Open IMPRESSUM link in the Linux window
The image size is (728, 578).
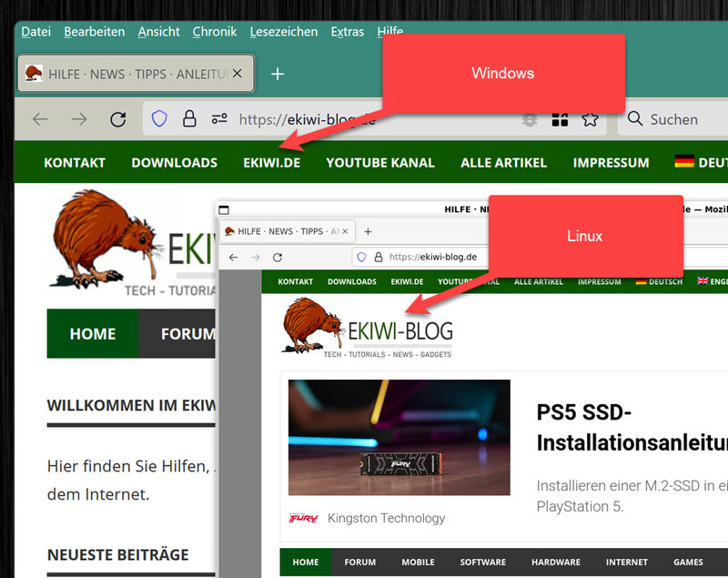(600, 282)
